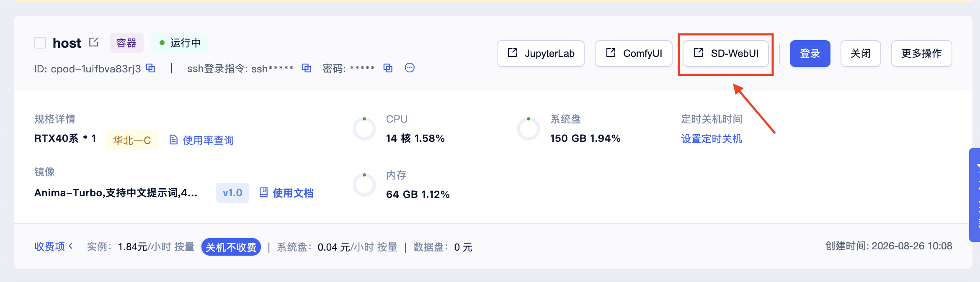
Task: Click the CPU usage ring indicator
Action: [364, 129]
